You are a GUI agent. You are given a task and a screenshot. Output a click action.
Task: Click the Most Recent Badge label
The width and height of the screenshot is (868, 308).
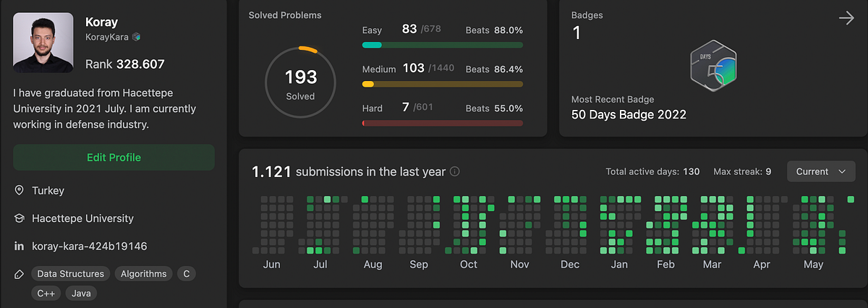[x=611, y=99]
